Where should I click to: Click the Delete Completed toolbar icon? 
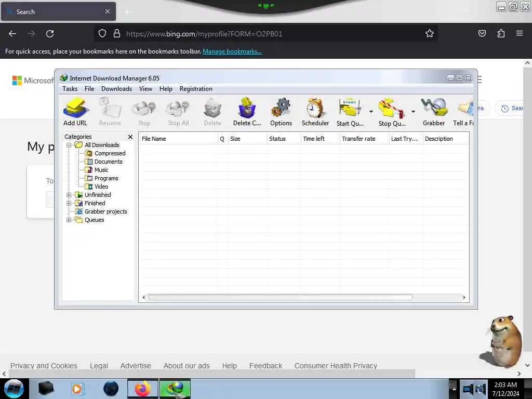click(247, 112)
